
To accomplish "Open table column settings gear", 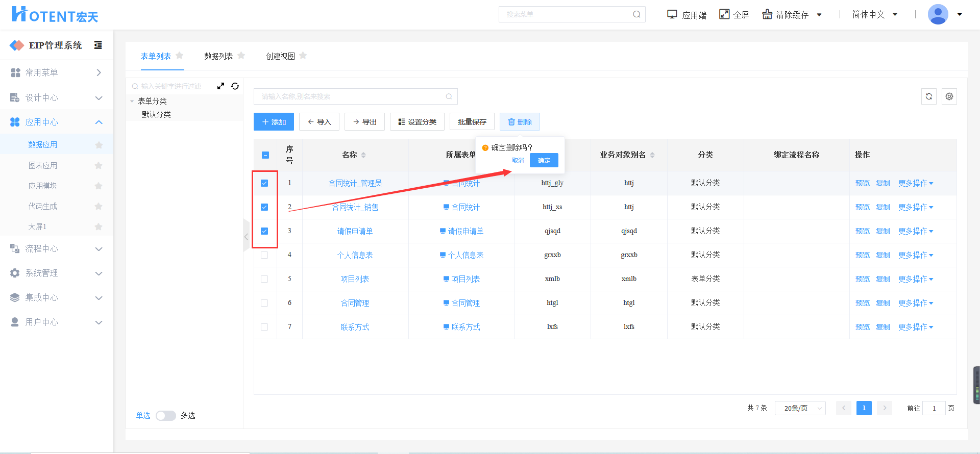I will coord(949,96).
